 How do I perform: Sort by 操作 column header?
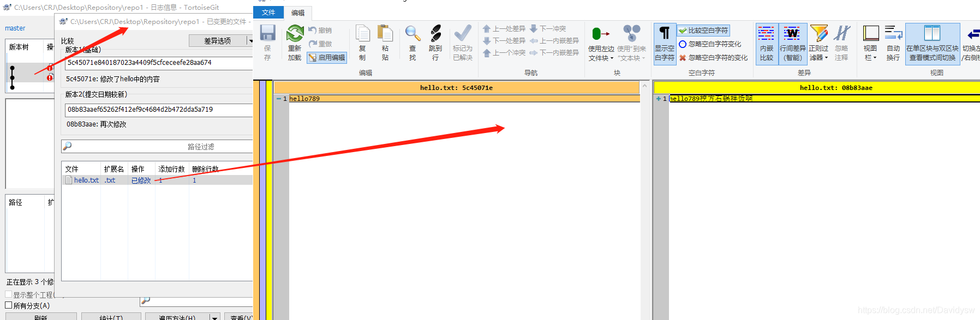(x=142, y=169)
